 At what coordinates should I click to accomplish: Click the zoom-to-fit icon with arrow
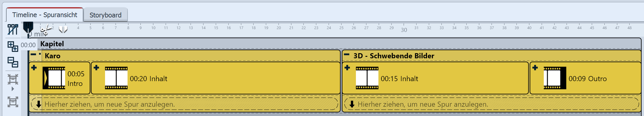pyautogui.click(x=13, y=82)
